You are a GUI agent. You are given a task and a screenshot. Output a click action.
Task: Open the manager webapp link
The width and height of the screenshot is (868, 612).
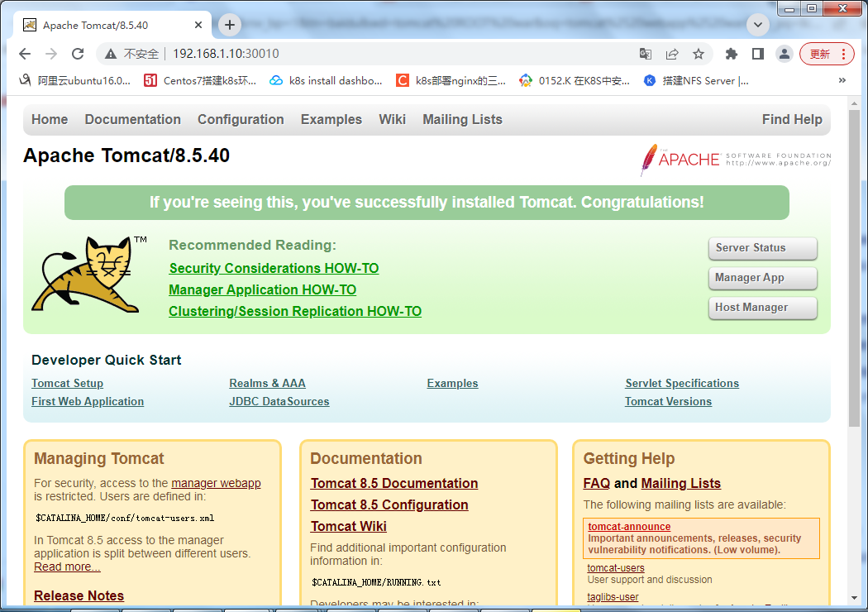click(x=216, y=483)
